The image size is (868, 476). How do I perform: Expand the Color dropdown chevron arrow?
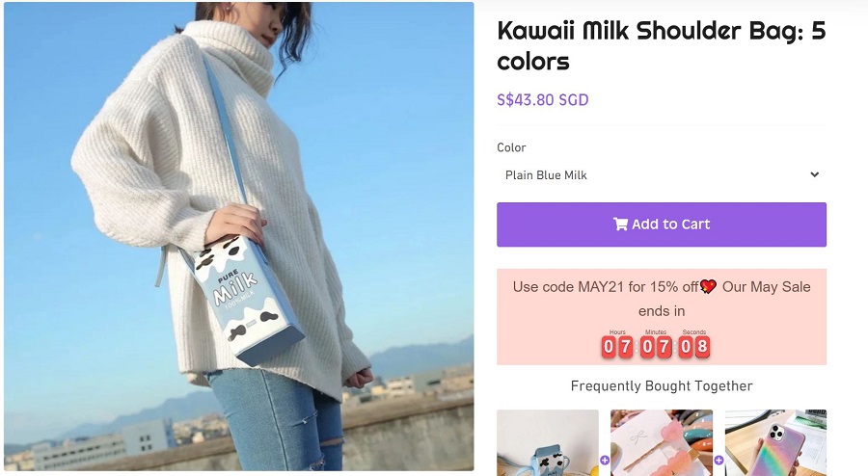814,174
